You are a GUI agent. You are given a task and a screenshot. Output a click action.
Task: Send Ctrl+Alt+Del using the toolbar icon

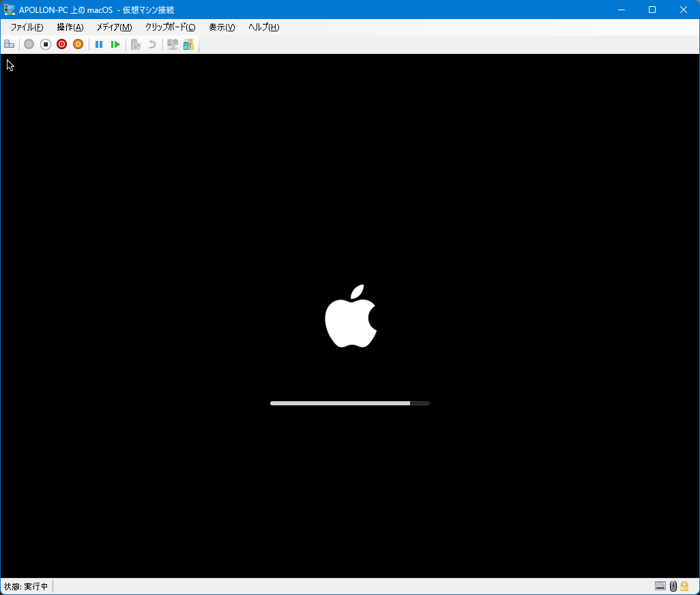(9, 44)
